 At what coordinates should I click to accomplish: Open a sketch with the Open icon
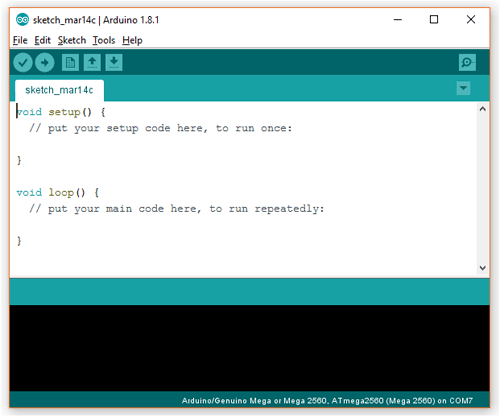(x=92, y=63)
